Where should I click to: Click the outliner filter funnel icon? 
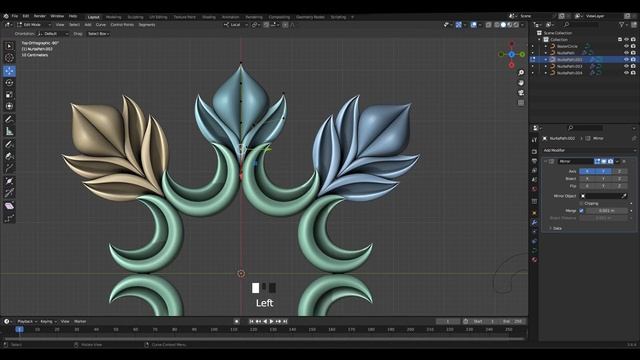[622, 25]
